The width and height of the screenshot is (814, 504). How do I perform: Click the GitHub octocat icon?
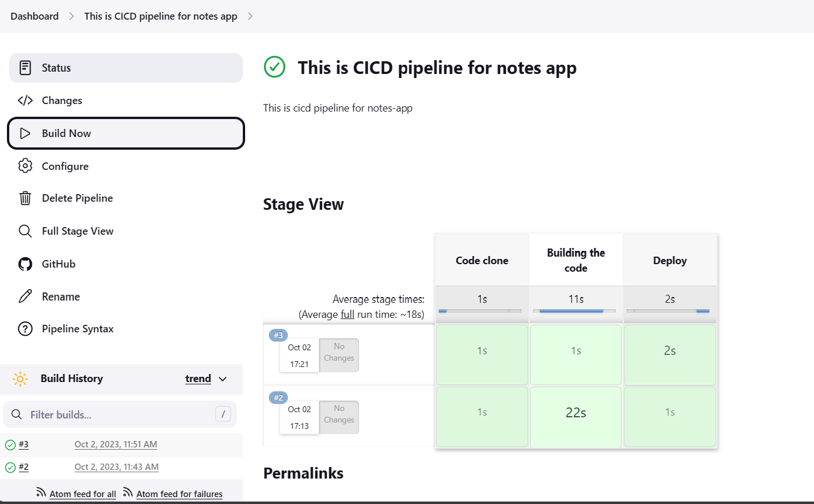coord(25,264)
